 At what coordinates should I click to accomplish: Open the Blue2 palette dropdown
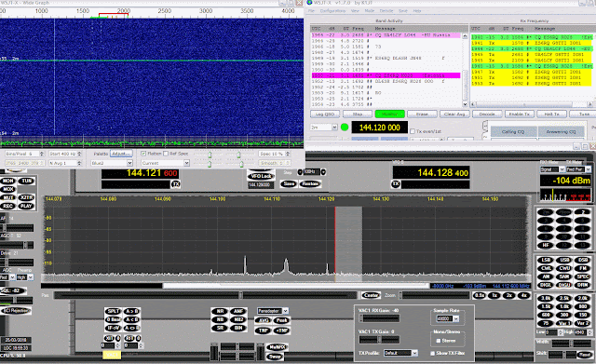129,163
